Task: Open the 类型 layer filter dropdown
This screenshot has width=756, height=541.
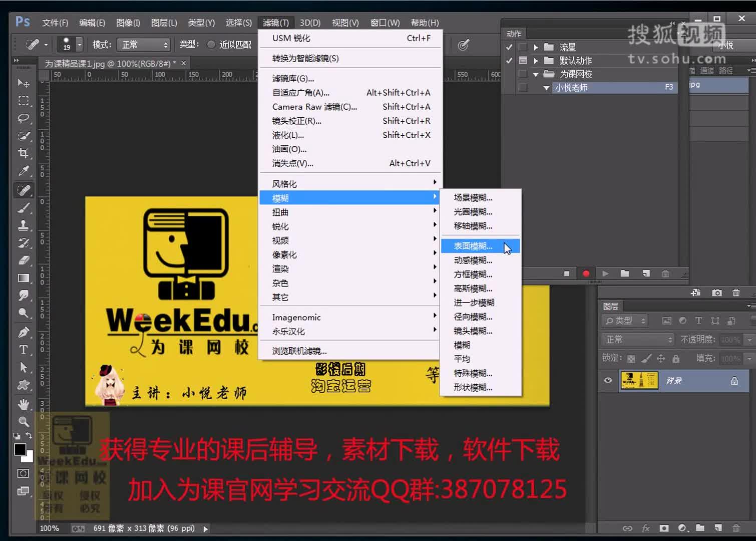Action: (x=624, y=320)
